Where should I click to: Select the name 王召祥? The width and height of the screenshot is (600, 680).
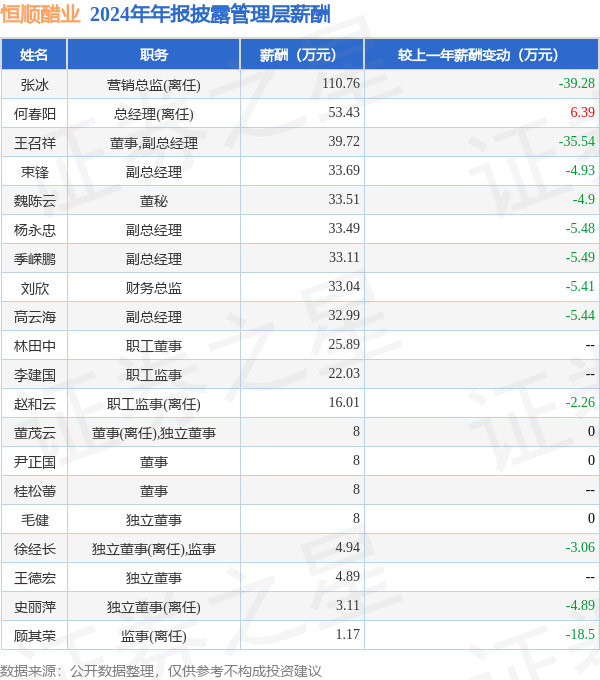click(x=35, y=143)
